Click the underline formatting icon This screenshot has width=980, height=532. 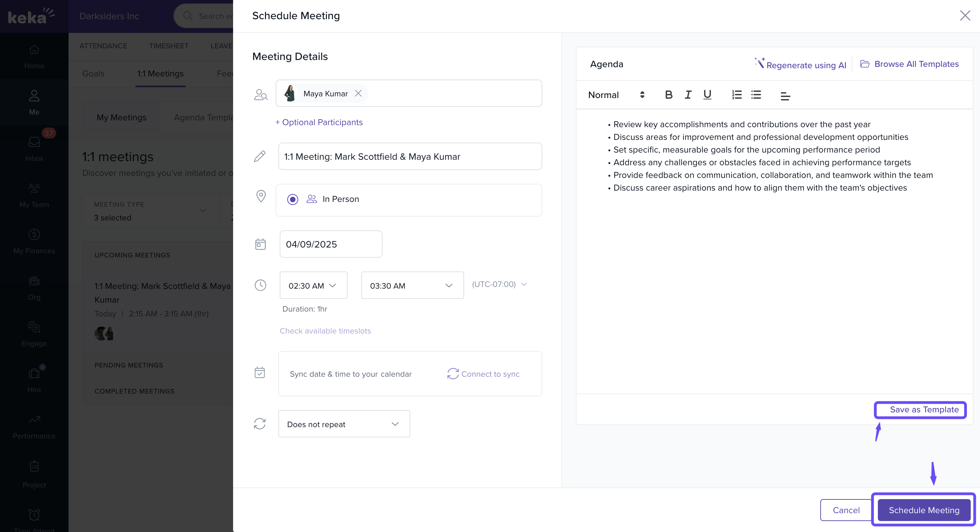click(x=707, y=95)
